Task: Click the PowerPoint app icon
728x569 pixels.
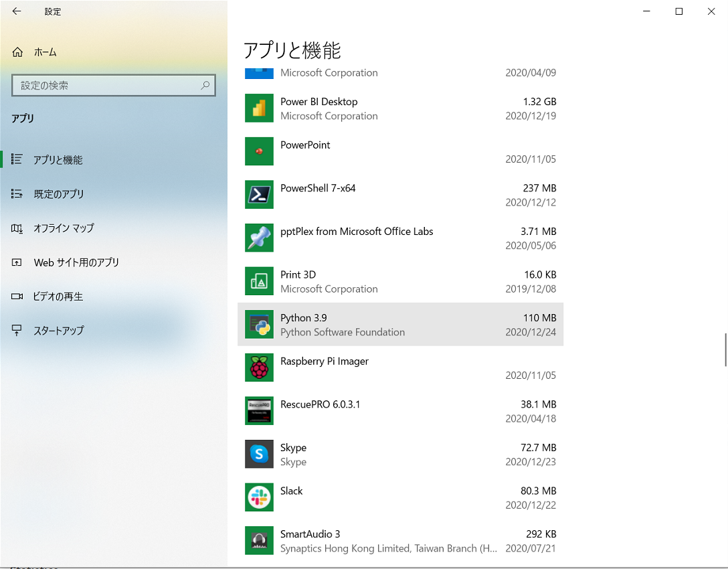Action: pos(259,151)
